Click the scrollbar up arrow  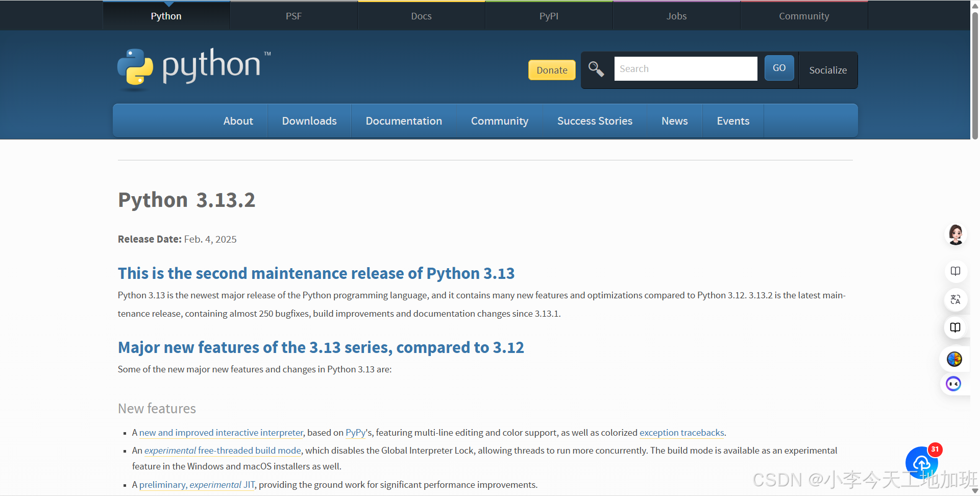pos(975,5)
